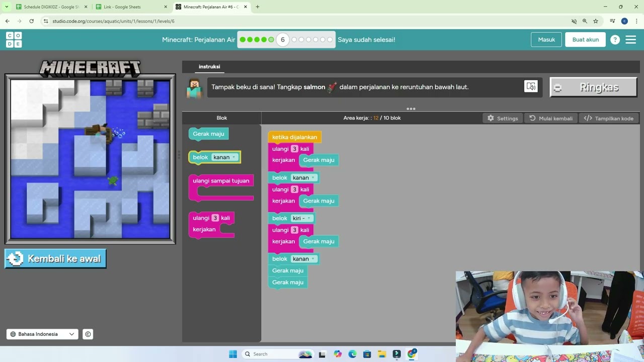Click the dark terminal-style app on taskbar
Viewport: 644px width, 362px height.
(x=396, y=354)
